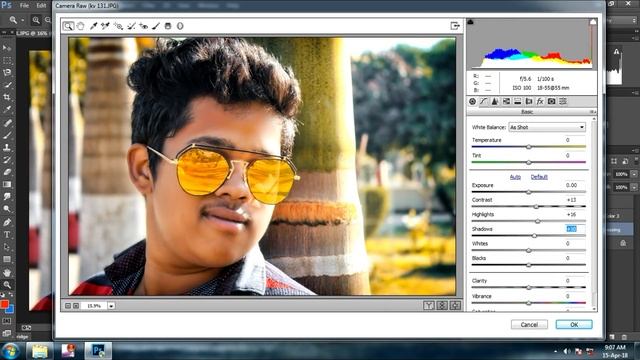Click the Vibrance slider handle
Viewport: 640px width, 360px height.
pos(529,303)
